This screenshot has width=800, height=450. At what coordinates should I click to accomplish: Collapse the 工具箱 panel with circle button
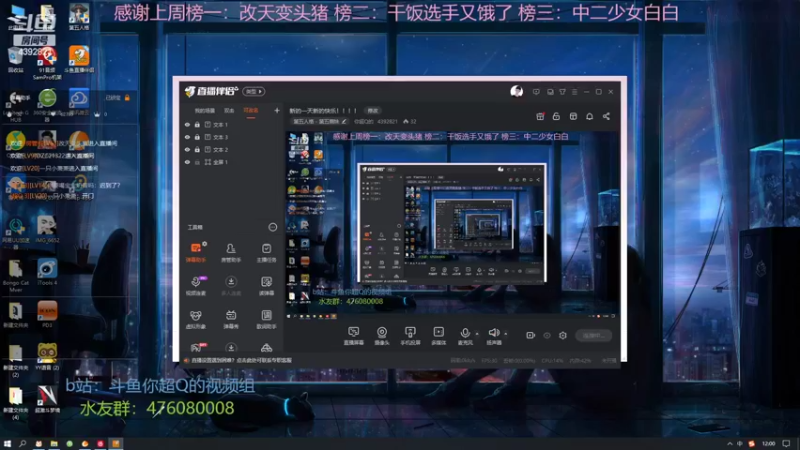point(273,227)
